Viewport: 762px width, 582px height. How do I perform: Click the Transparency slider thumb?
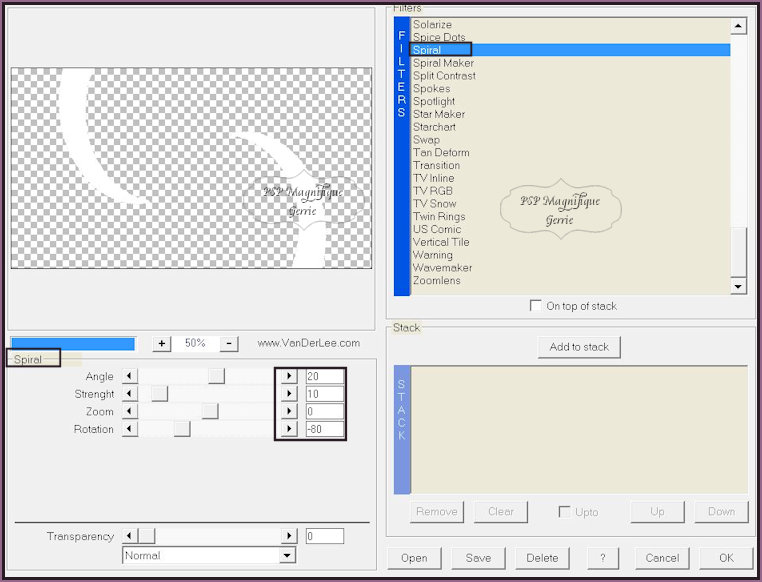[147, 536]
